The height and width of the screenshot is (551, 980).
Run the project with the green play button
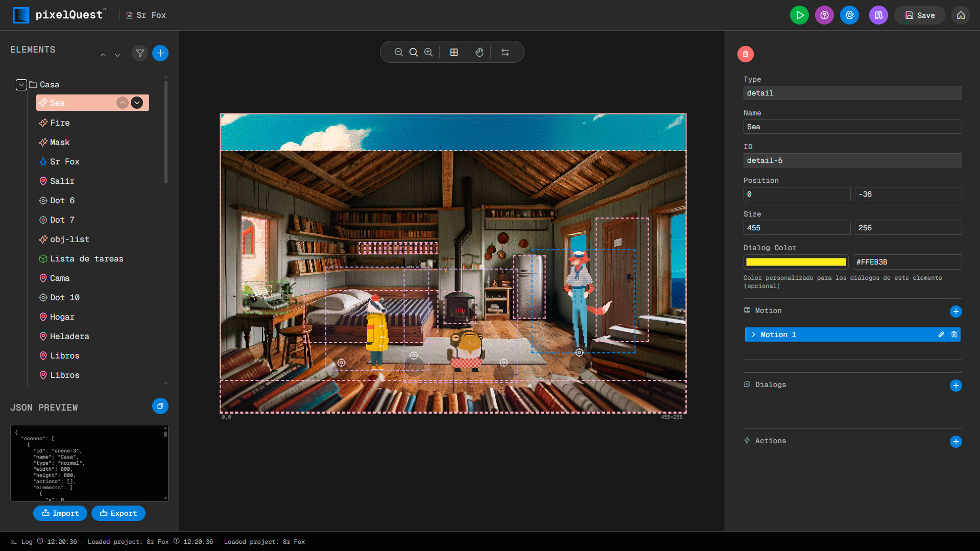click(799, 15)
